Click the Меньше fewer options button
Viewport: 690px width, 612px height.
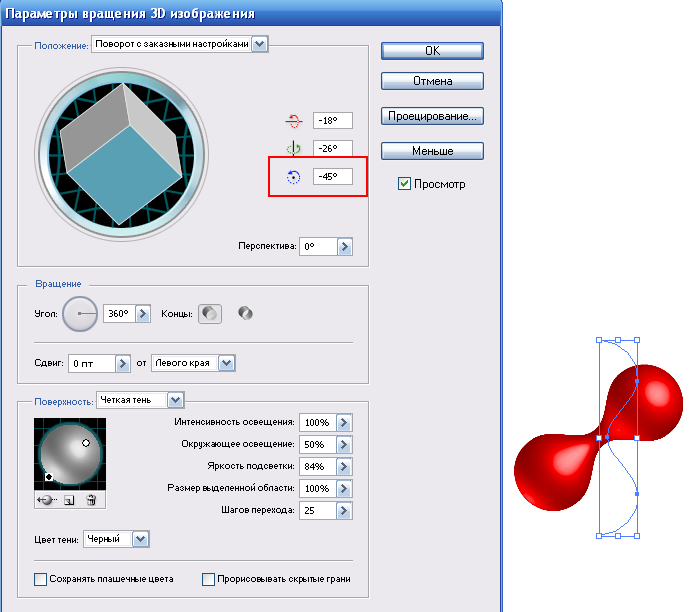pyautogui.click(x=432, y=151)
